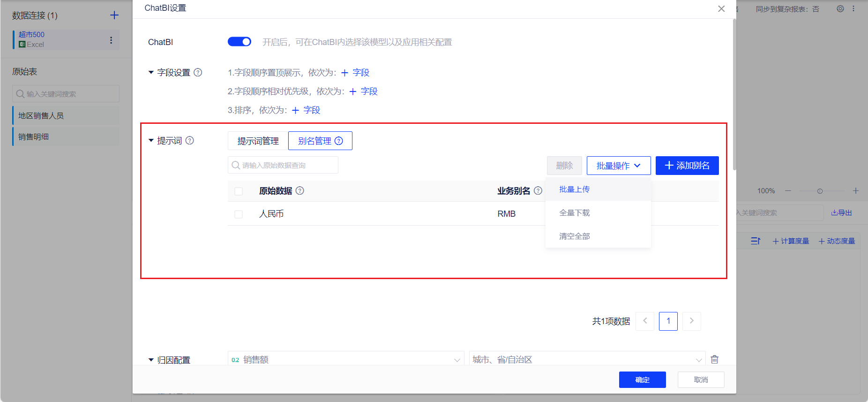
Task: Open the 销售额 measure dropdown
Action: click(345, 359)
